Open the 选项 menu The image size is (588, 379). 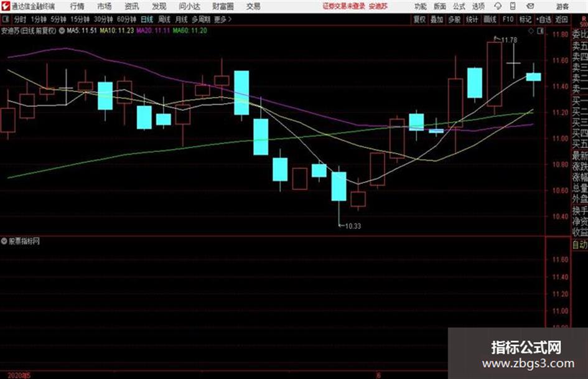pos(478,6)
